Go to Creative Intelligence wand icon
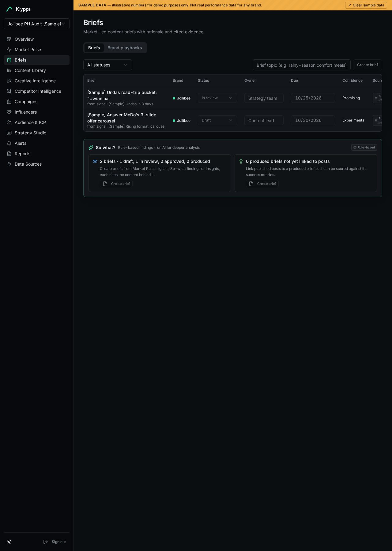The image size is (392, 551). click(9, 81)
